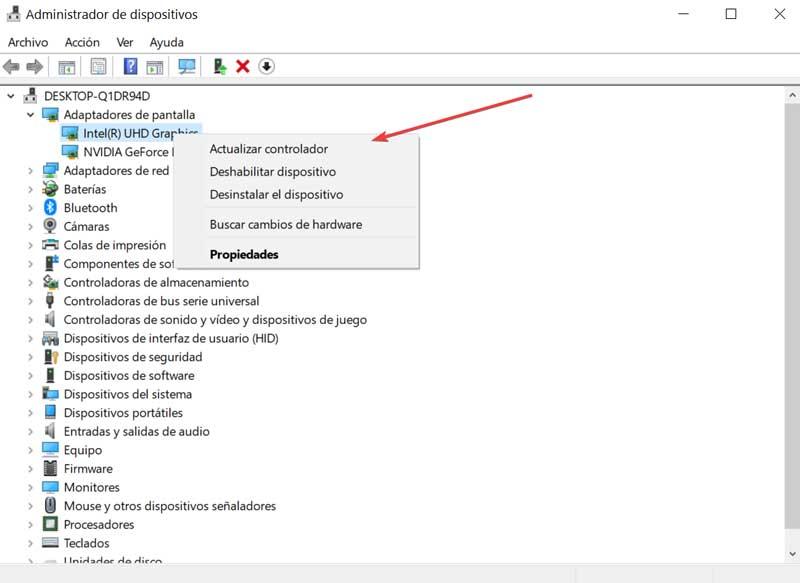Expand Entradas y salidas de audio arrow
The image size is (800, 583).
(x=30, y=432)
